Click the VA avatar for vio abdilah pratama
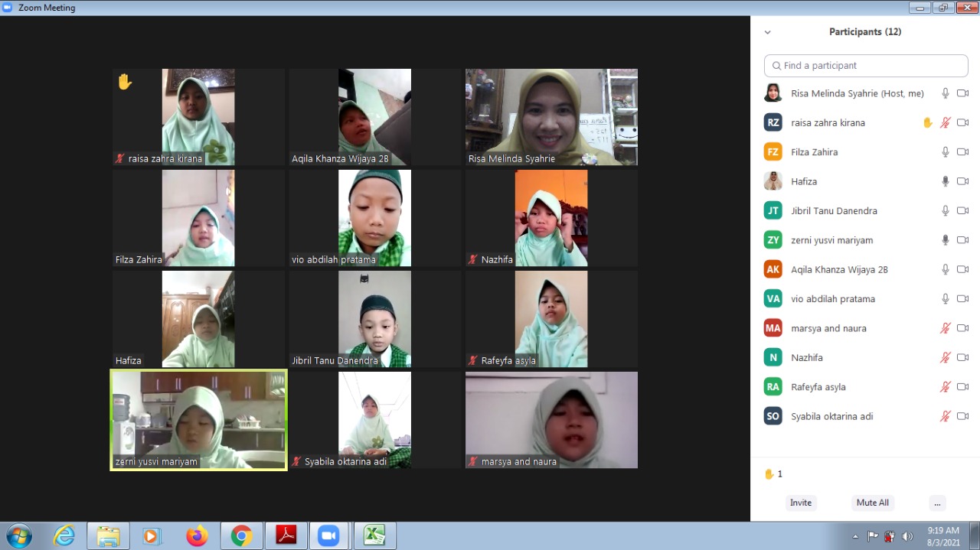980x550 pixels. tap(773, 299)
